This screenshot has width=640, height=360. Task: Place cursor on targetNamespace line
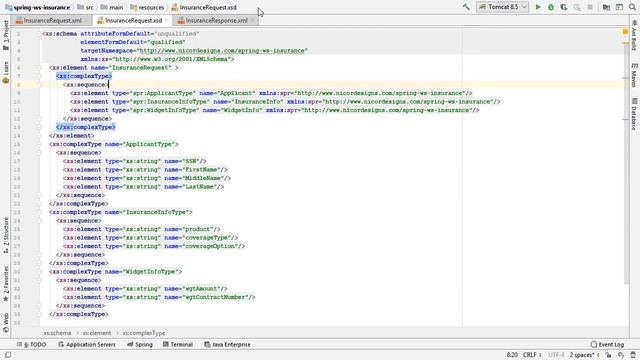pyautogui.click(x=194, y=51)
